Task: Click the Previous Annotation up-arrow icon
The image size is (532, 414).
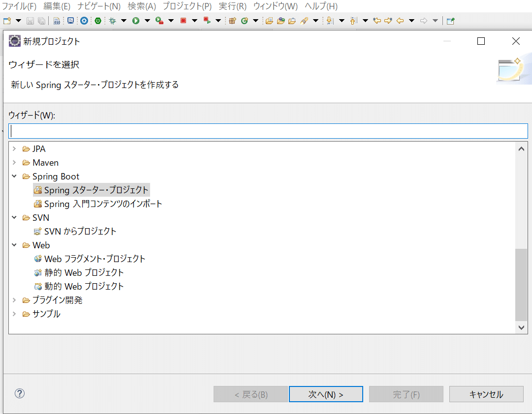Action: (353, 21)
